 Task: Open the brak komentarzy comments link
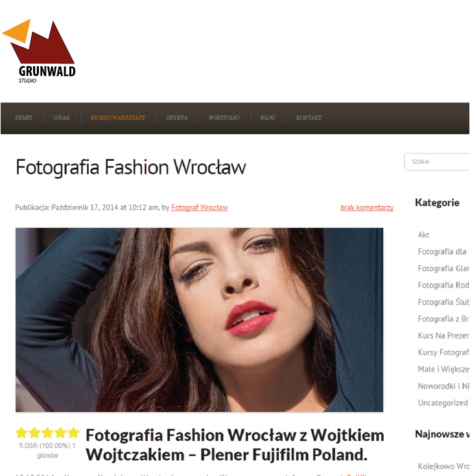[x=367, y=208]
